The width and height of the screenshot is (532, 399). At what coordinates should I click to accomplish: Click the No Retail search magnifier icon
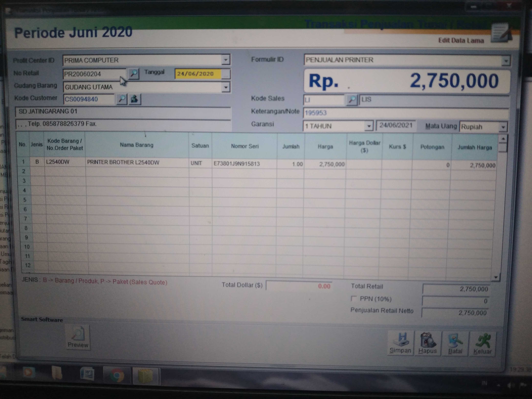tap(134, 74)
